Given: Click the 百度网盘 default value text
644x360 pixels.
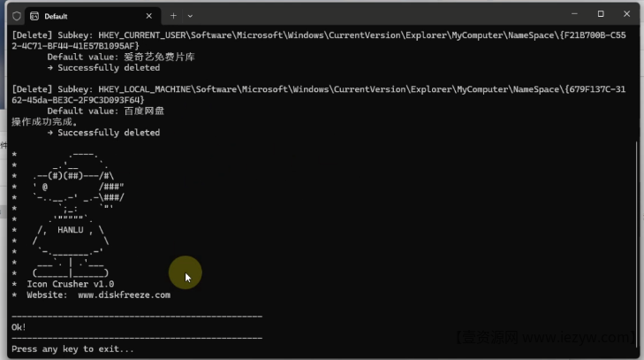Looking at the screenshot, I should click(144, 111).
